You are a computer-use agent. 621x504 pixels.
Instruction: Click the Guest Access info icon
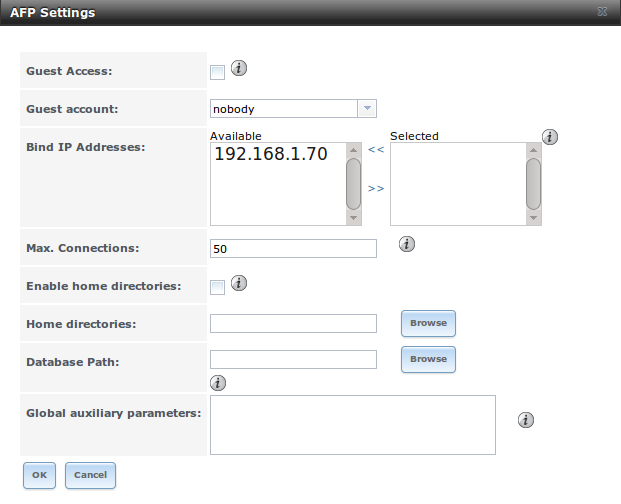(239, 69)
